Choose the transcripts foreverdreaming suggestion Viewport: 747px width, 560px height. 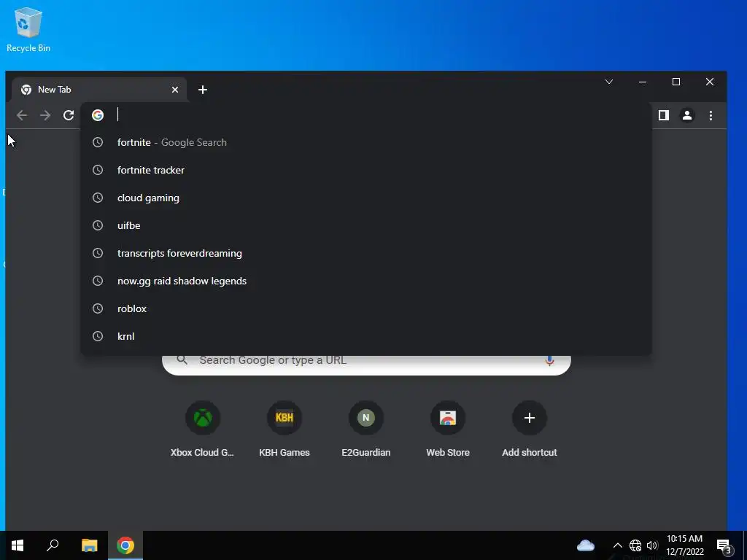click(x=366, y=253)
